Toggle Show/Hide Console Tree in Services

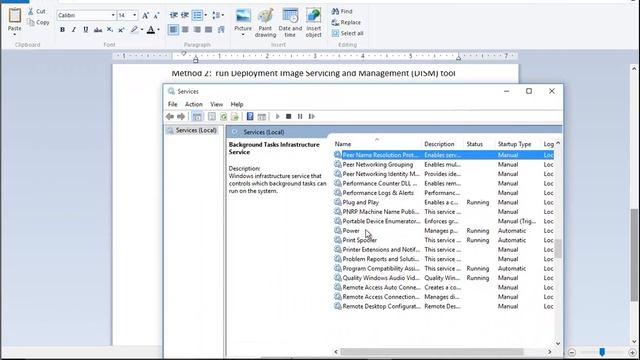click(197, 117)
